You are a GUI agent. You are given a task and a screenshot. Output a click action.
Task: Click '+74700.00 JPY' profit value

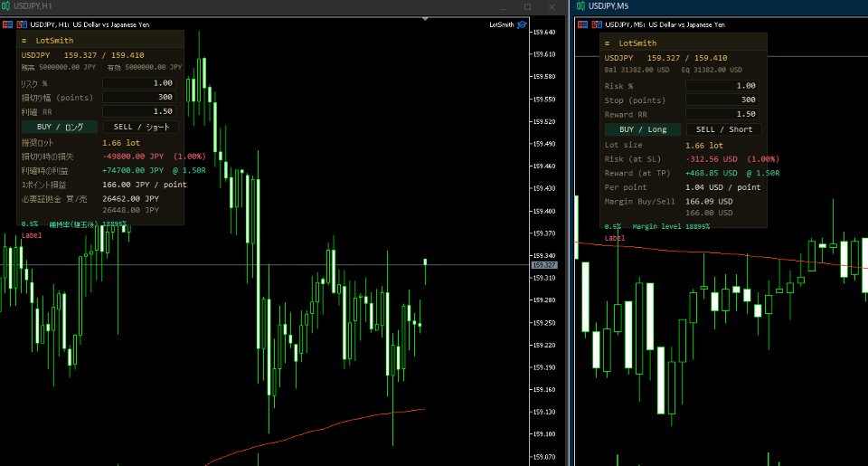133,171
